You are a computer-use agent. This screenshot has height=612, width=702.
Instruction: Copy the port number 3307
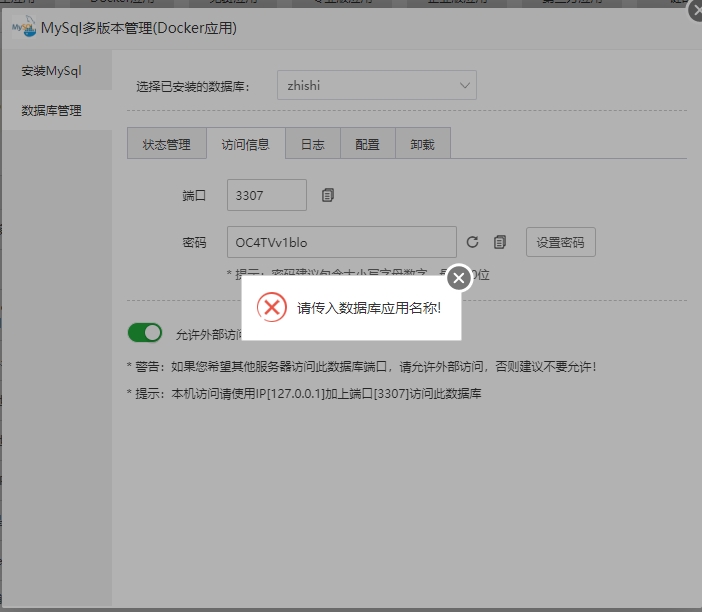point(328,195)
